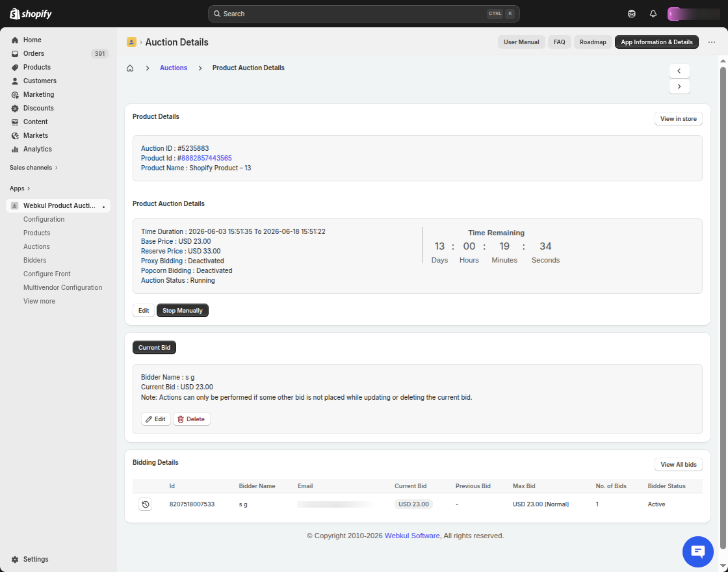Image resolution: width=728 pixels, height=572 pixels.
Task: Open Configuration in app submenu
Action: point(44,219)
